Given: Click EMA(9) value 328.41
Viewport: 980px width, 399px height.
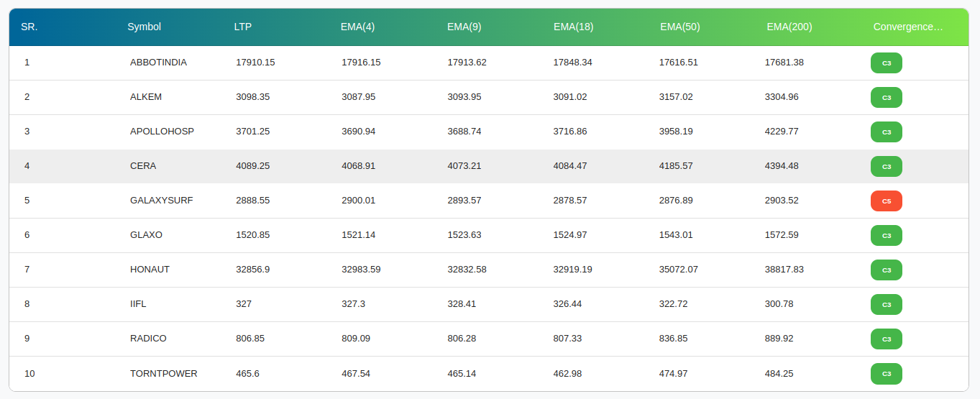Looking at the screenshot, I should point(462,304).
